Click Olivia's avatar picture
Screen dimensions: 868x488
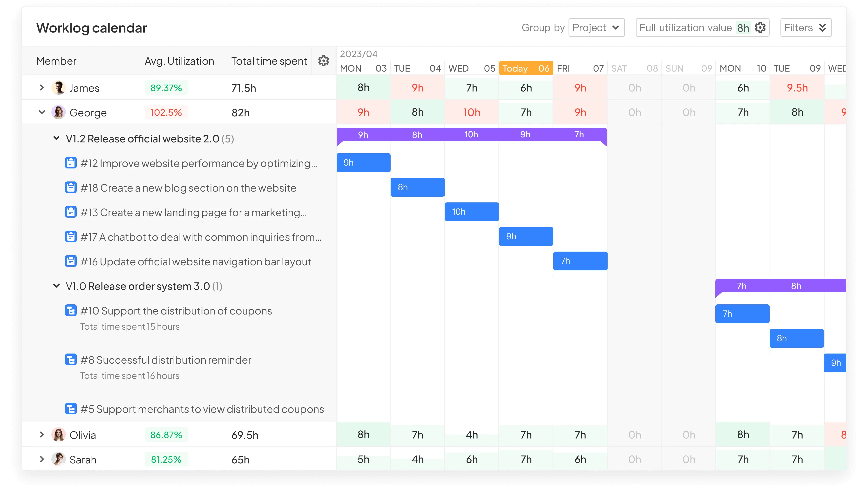(58, 435)
